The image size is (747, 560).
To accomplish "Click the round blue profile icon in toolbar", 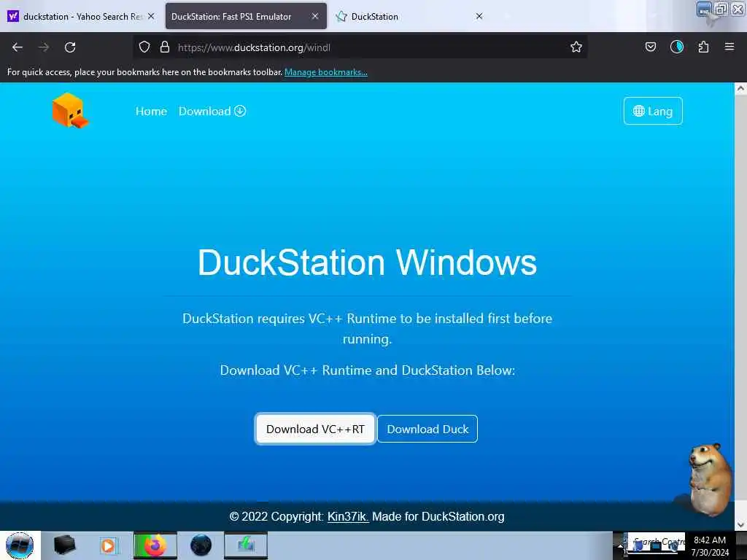I will [x=677, y=47].
